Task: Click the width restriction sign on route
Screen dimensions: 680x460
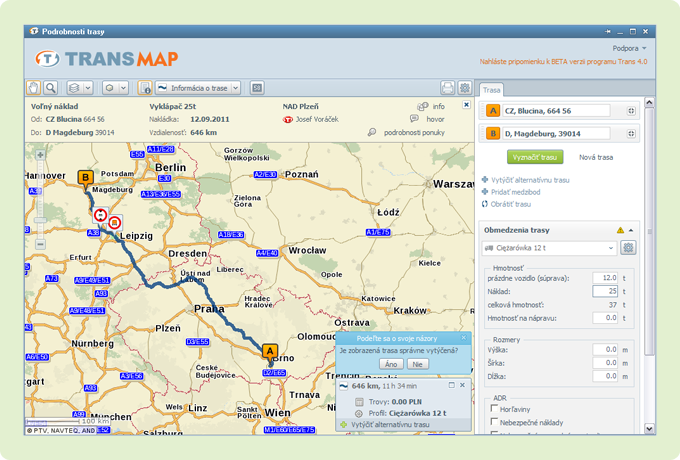Action: tap(100, 215)
